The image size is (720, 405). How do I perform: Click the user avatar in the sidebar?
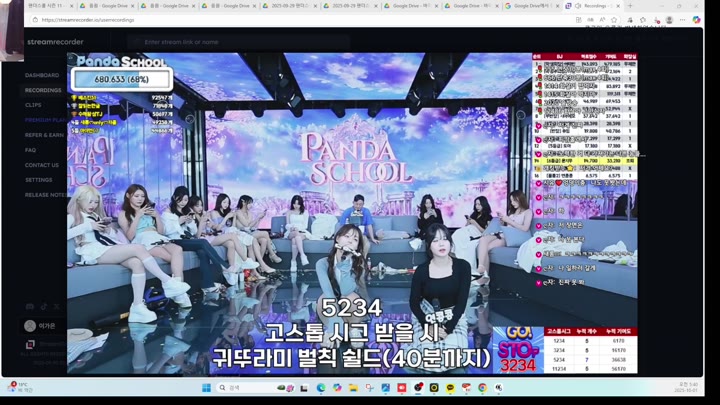point(31,326)
